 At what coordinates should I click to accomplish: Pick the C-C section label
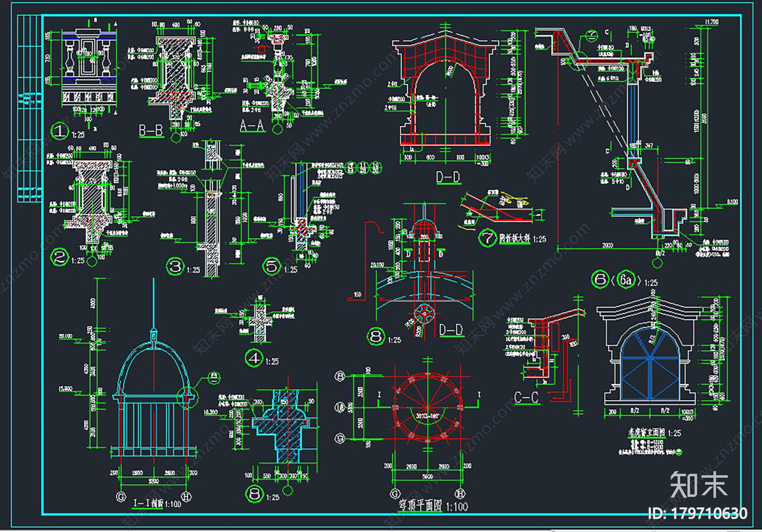pos(526,397)
